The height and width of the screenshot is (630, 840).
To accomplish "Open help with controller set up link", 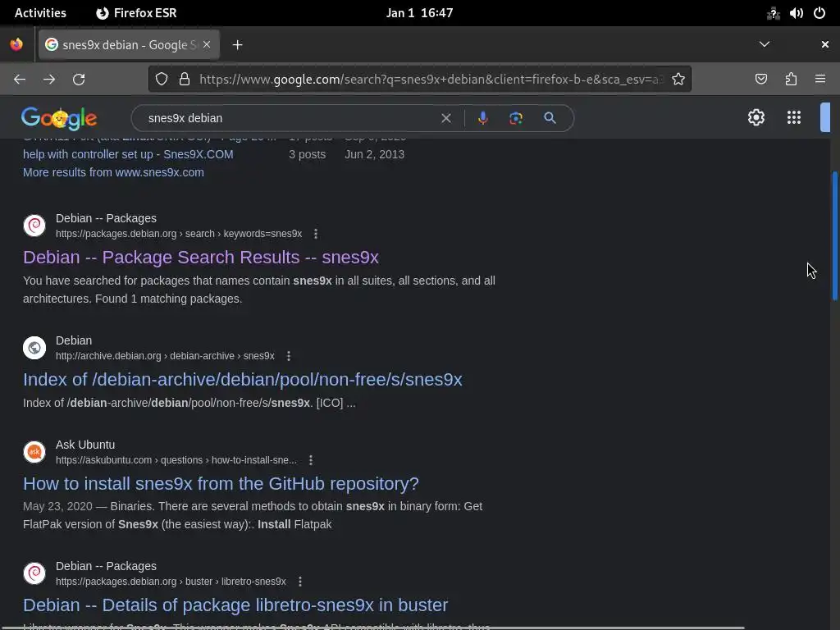I will (128, 155).
